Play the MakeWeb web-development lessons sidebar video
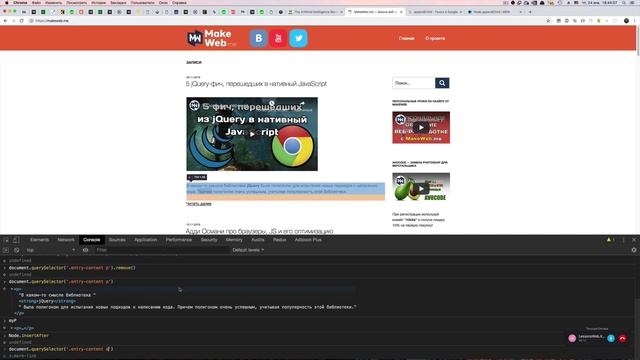The height and width of the screenshot is (360, 640). pyautogui.click(x=421, y=127)
